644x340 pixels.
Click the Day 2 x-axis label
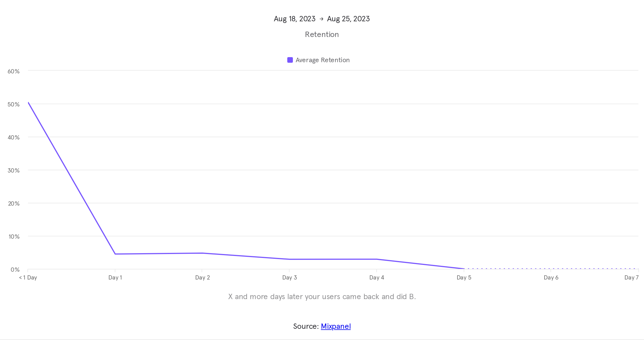tap(202, 278)
